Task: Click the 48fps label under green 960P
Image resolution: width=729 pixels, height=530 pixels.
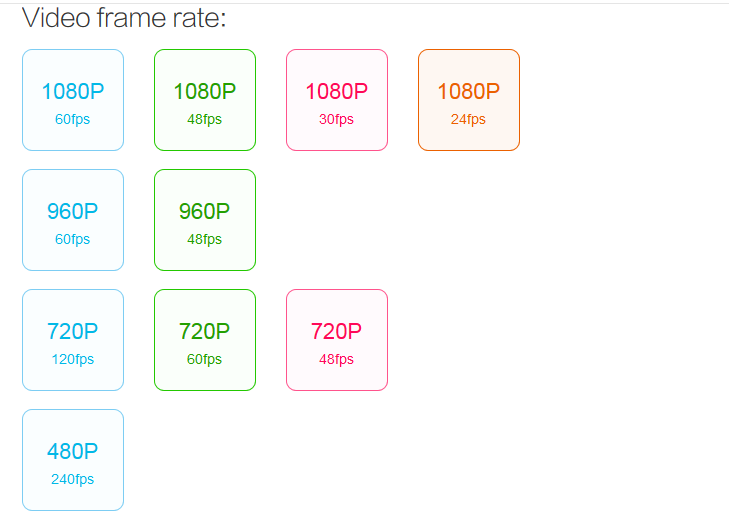Action: tap(205, 239)
